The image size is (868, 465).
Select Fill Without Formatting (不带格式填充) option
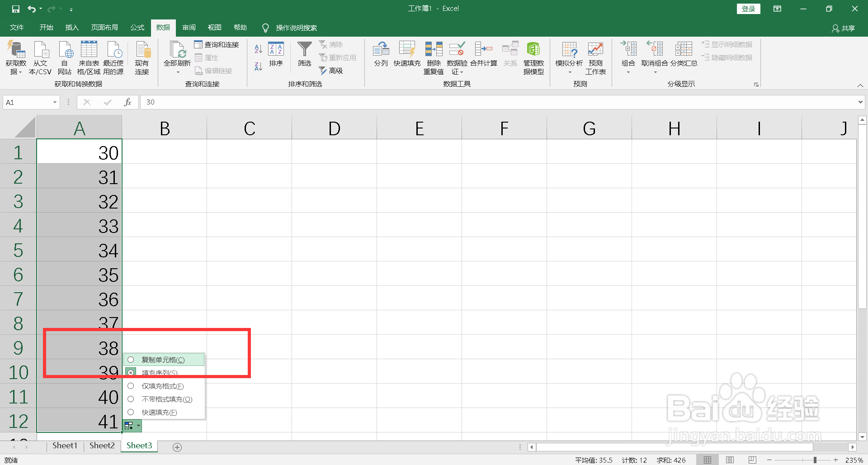click(164, 399)
